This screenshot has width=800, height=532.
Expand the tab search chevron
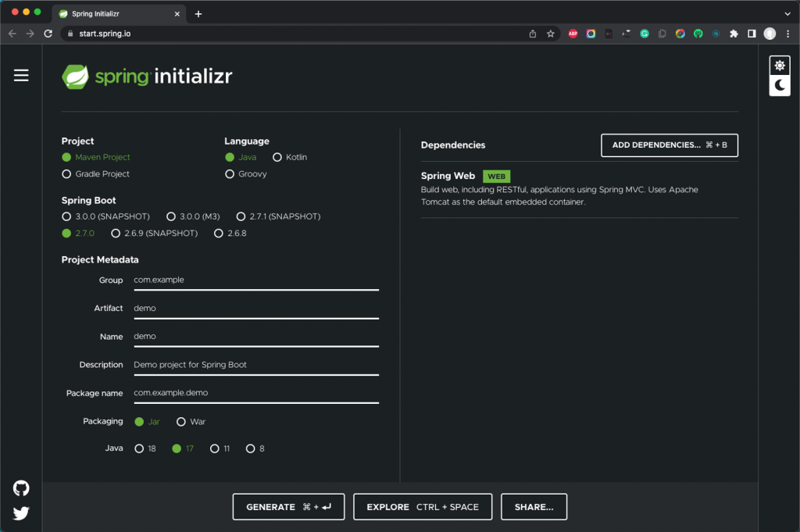pyautogui.click(x=787, y=14)
